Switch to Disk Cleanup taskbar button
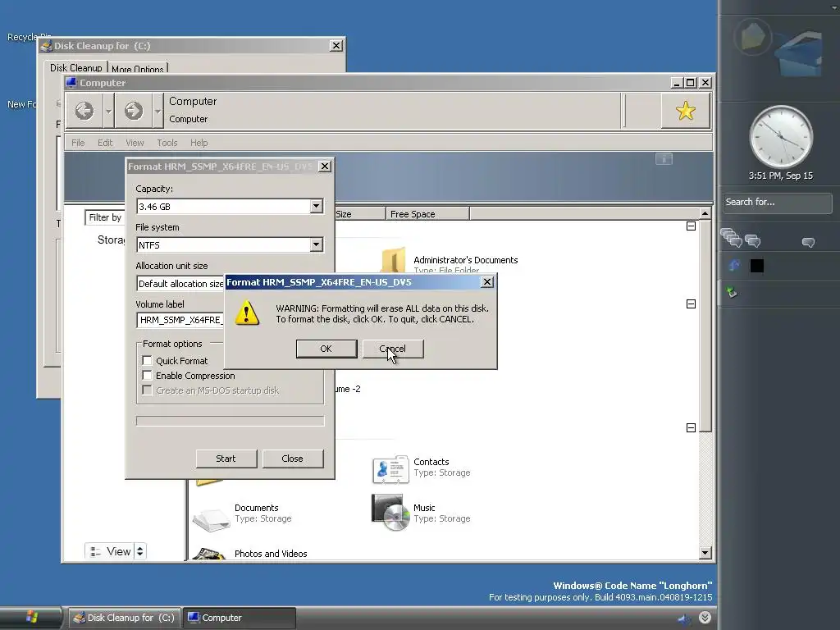840x630 pixels. click(125, 618)
